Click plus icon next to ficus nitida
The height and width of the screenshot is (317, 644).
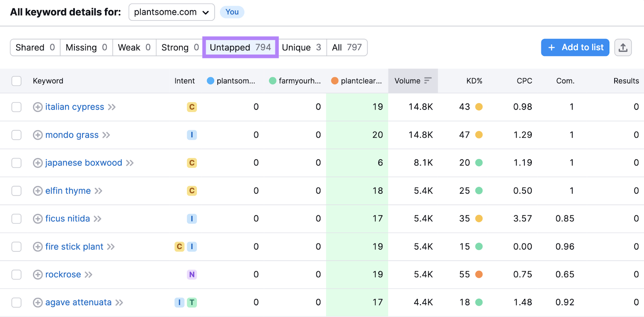pyautogui.click(x=38, y=219)
